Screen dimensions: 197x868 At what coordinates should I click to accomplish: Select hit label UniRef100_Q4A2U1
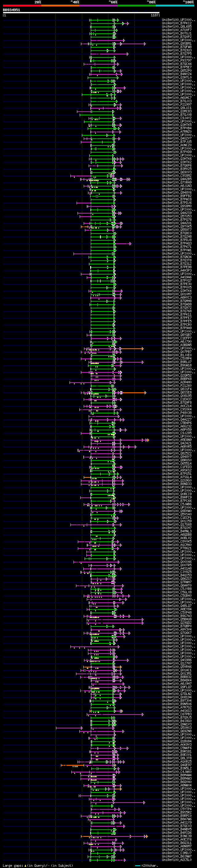tap(177, 223)
